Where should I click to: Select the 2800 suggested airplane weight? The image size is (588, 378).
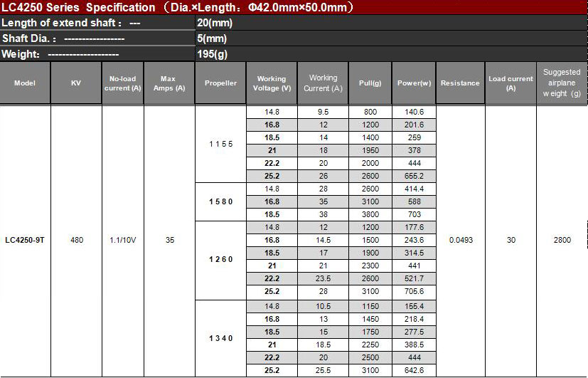click(x=562, y=240)
